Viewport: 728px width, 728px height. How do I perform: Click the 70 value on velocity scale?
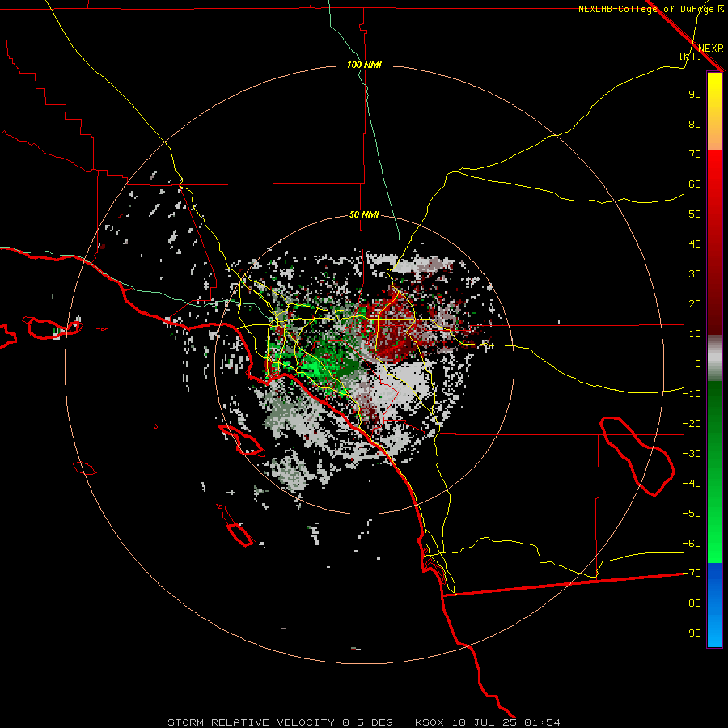pos(695,154)
